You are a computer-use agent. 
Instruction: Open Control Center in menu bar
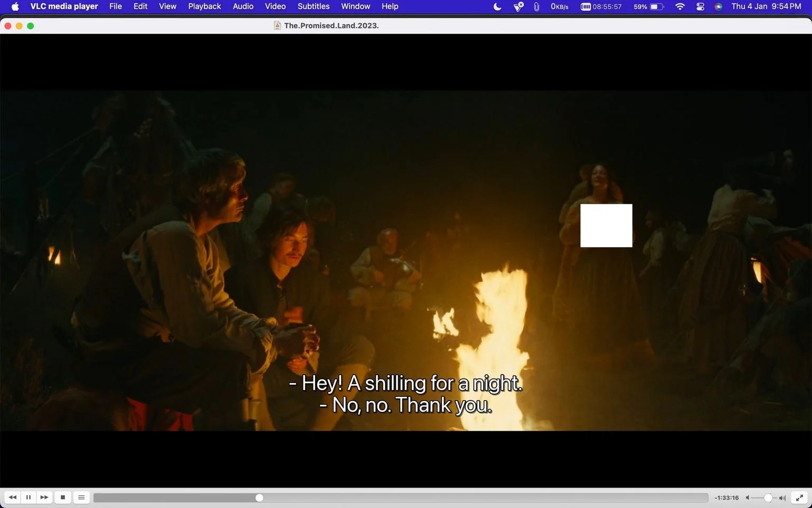700,6
